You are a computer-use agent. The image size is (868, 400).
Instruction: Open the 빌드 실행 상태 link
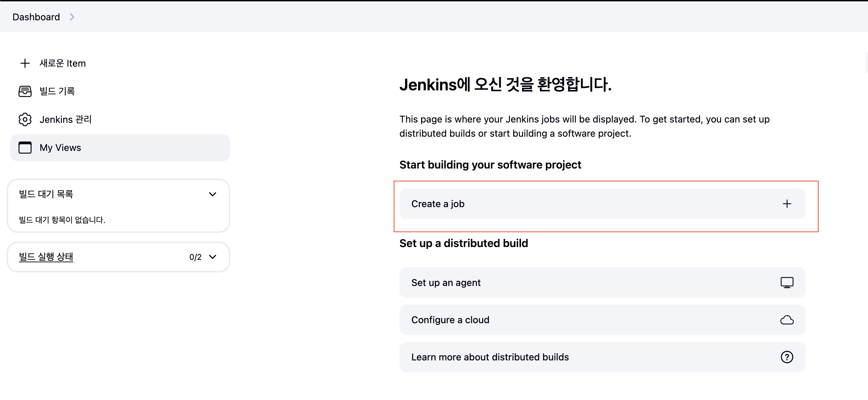click(46, 257)
